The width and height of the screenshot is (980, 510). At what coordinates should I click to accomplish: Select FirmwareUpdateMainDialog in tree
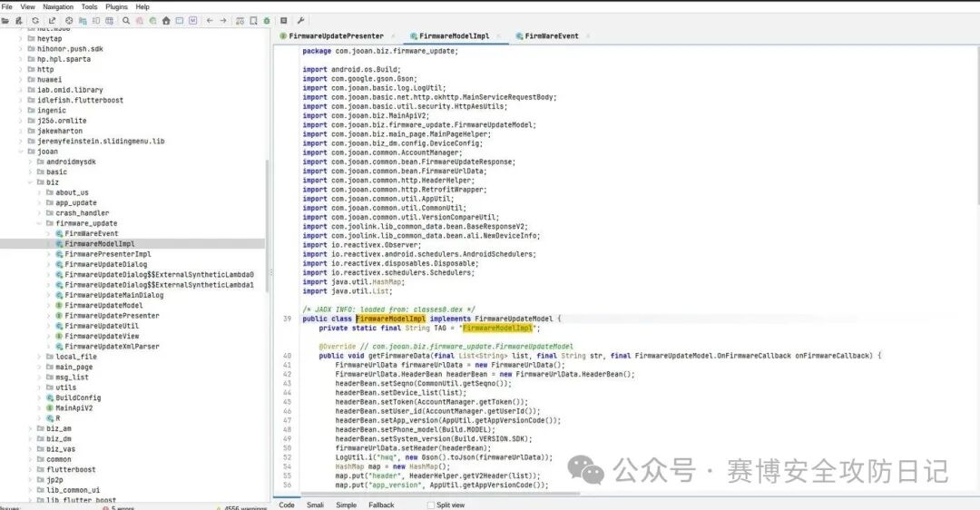point(113,295)
